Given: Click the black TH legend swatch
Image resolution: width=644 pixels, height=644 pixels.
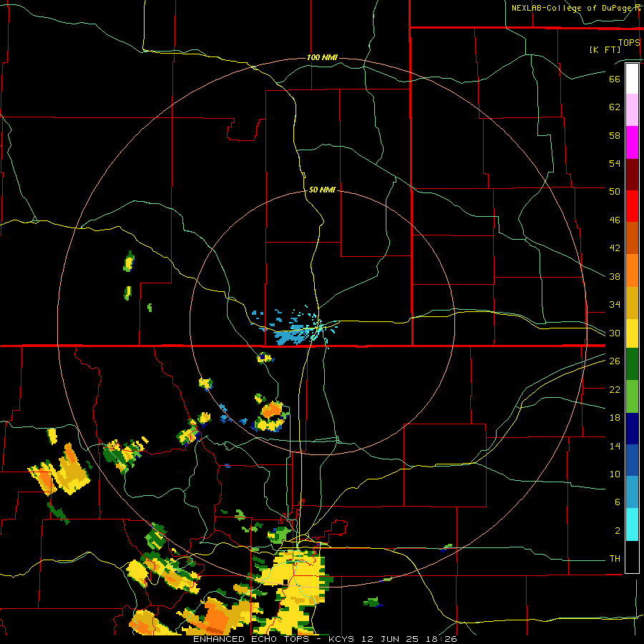Looking at the screenshot, I should click(632, 557).
